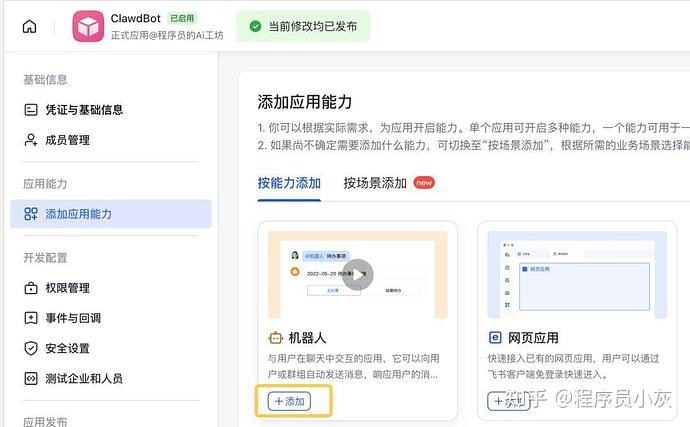
Task: Play the 机器人 preview video
Action: click(357, 275)
